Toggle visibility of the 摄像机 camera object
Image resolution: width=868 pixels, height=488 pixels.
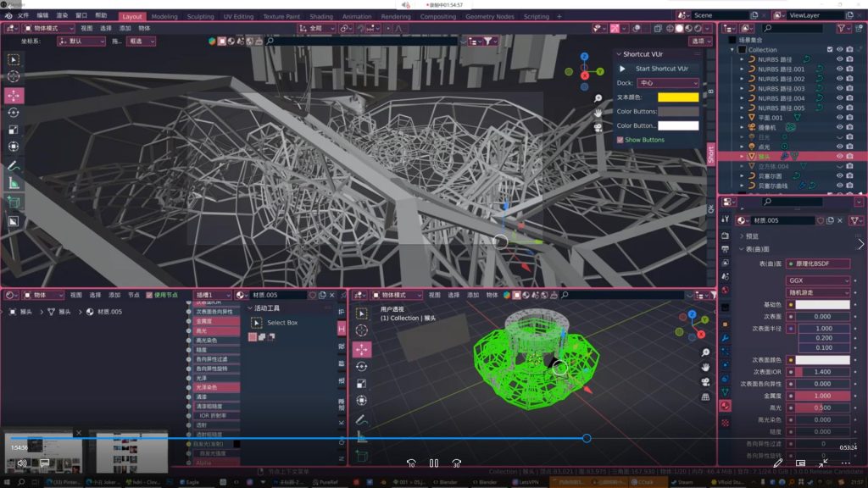coord(839,127)
